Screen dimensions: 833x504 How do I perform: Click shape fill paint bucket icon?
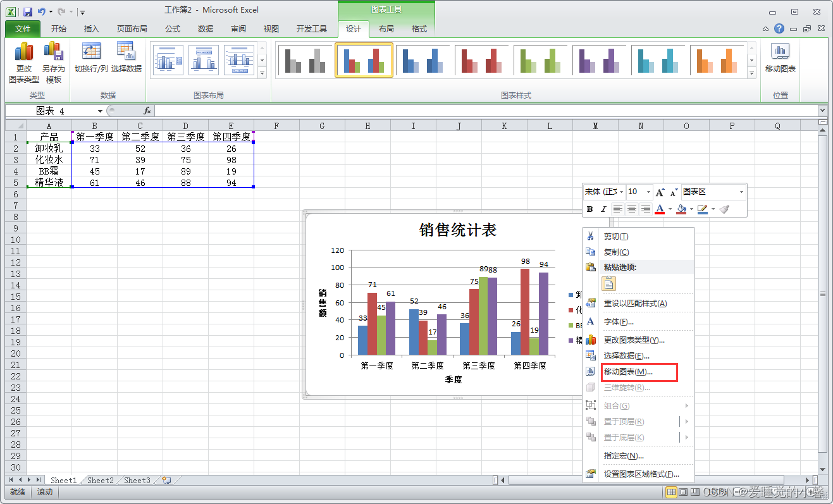tap(681, 209)
